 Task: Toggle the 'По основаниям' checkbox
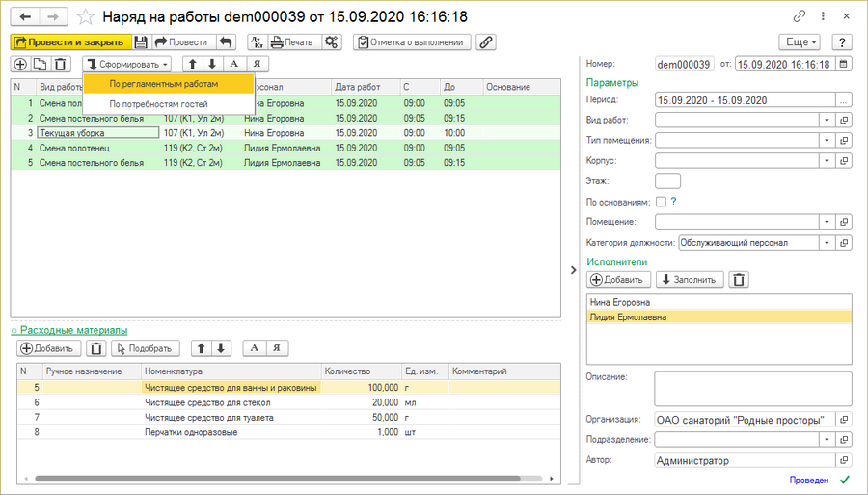click(661, 202)
